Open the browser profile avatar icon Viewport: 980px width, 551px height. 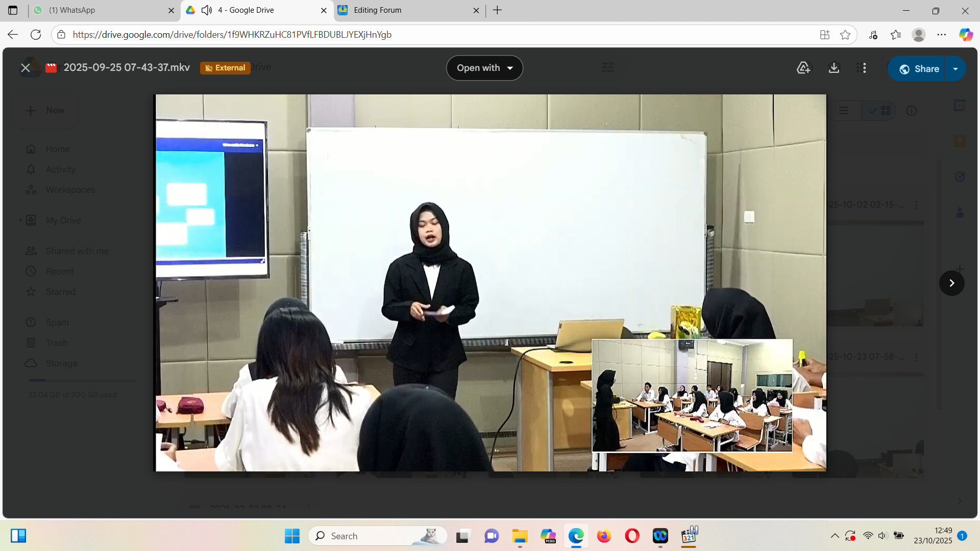click(919, 35)
